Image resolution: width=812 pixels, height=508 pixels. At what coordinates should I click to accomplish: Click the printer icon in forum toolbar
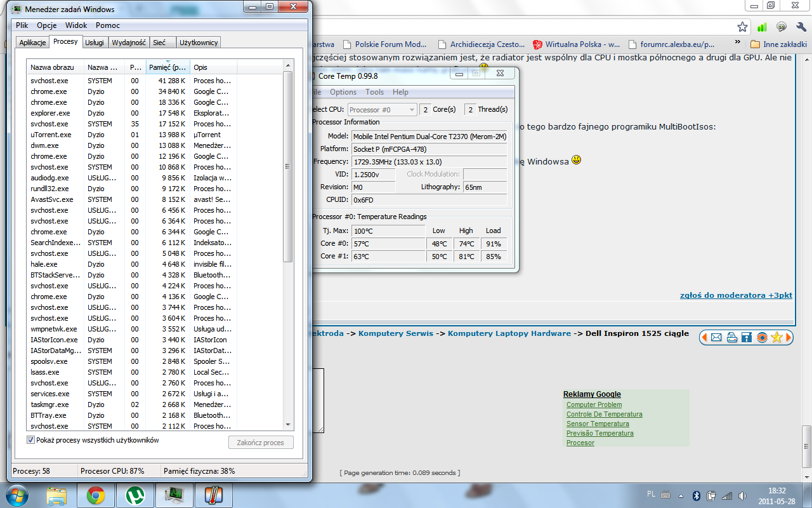(731, 337)
